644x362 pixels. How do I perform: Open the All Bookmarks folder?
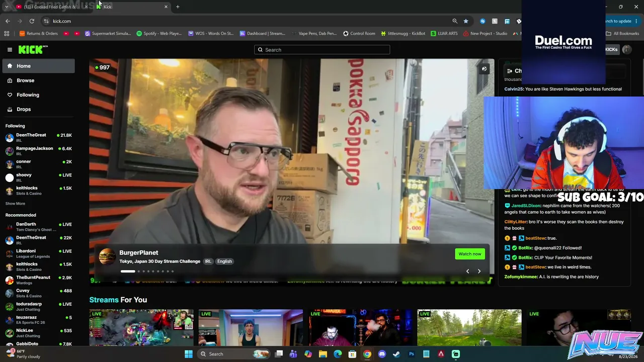pos(622,34)
